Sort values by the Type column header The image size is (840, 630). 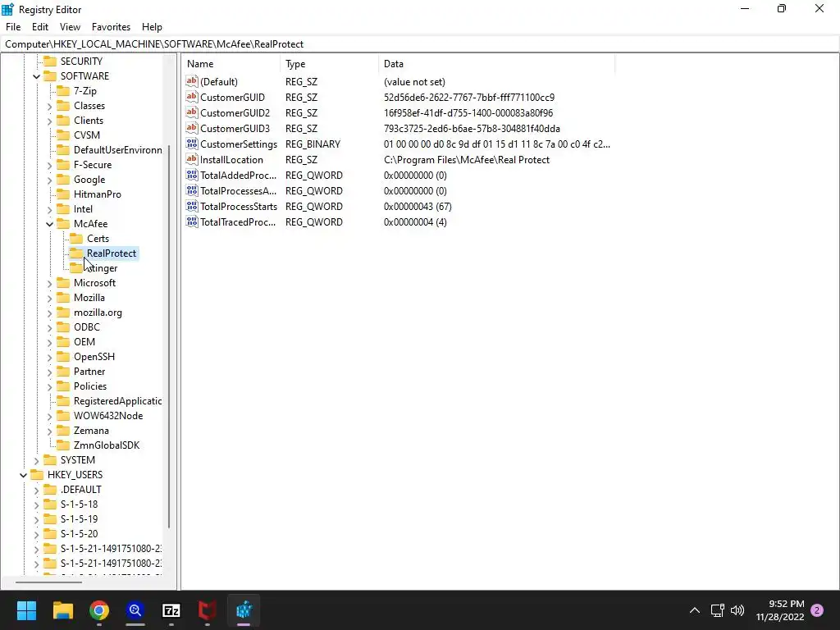point(330,64)
